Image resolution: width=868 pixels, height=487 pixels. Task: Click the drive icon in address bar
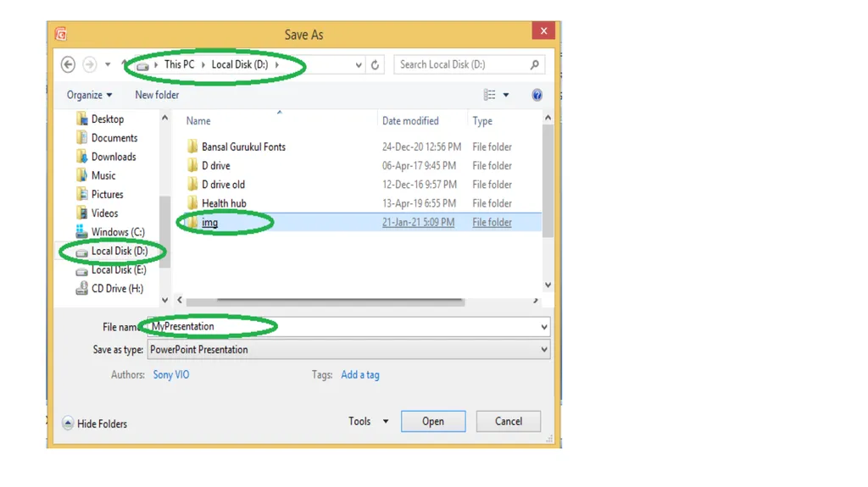[x=142, y=66]
